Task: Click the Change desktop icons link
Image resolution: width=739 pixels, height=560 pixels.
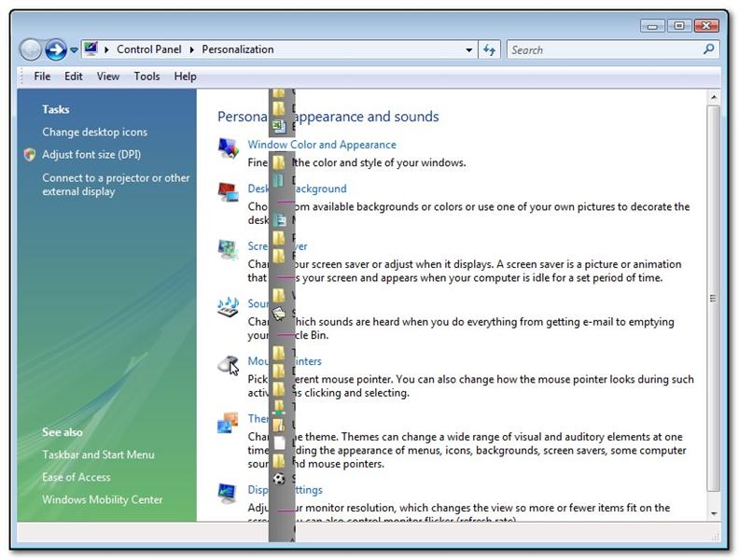Action: pyautogui.click(x=94, y=133)
